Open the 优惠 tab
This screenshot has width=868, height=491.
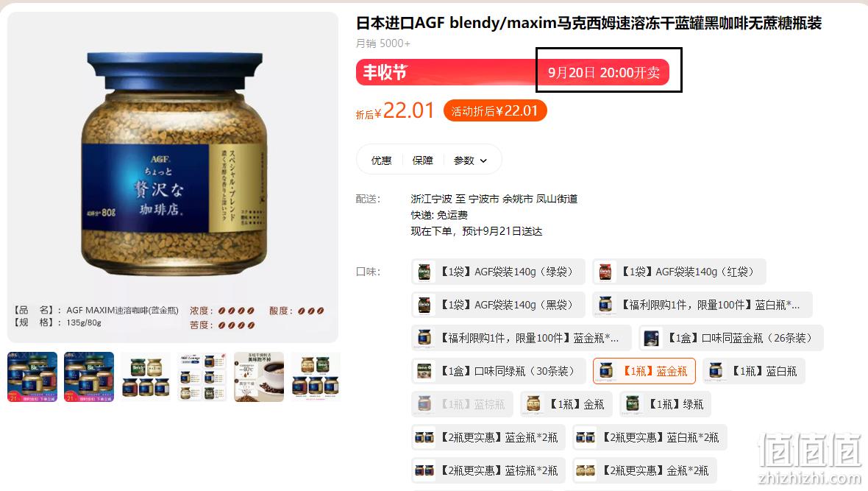[x=382, y=160]
